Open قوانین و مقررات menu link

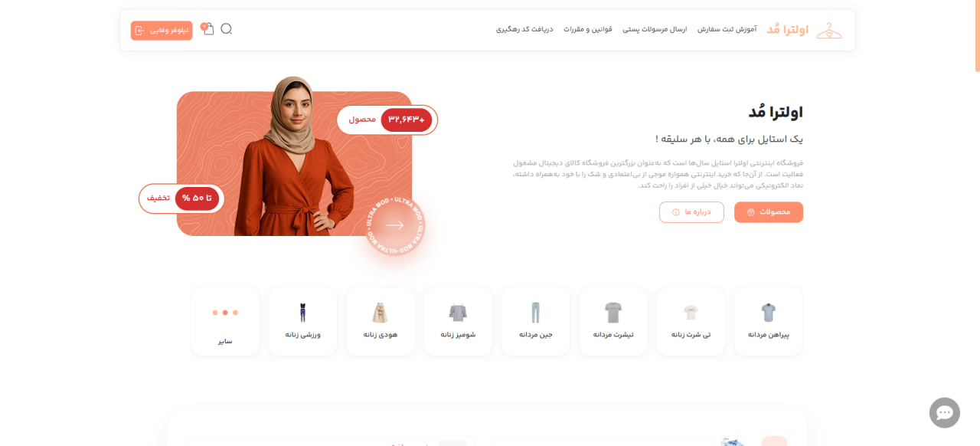coord(588,29)
